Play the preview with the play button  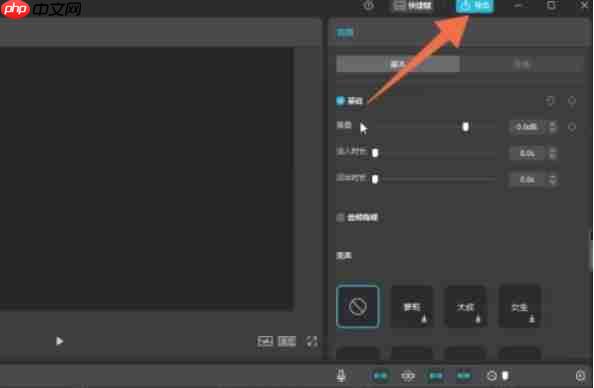[59, 341]
